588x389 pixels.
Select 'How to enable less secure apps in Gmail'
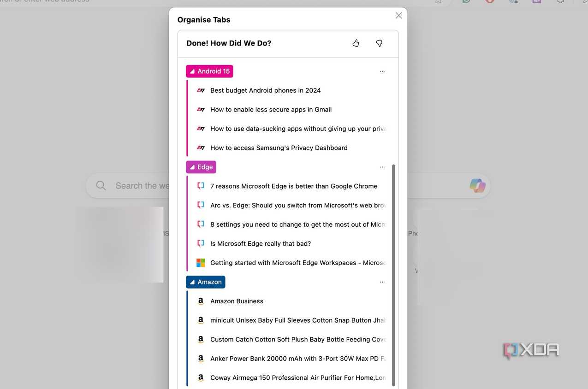[271, 110]
